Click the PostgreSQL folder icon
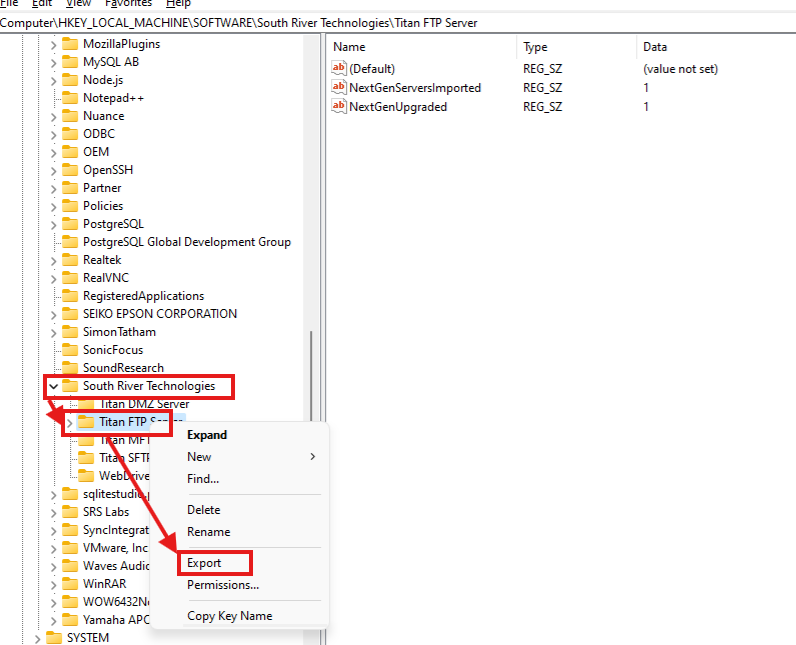Image resolution: width=796 pixels, height=645 pixels. click(x=70, y=224)
